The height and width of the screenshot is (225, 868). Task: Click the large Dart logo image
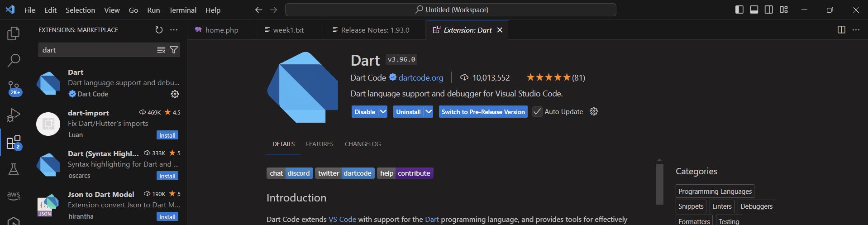[303, 87]
